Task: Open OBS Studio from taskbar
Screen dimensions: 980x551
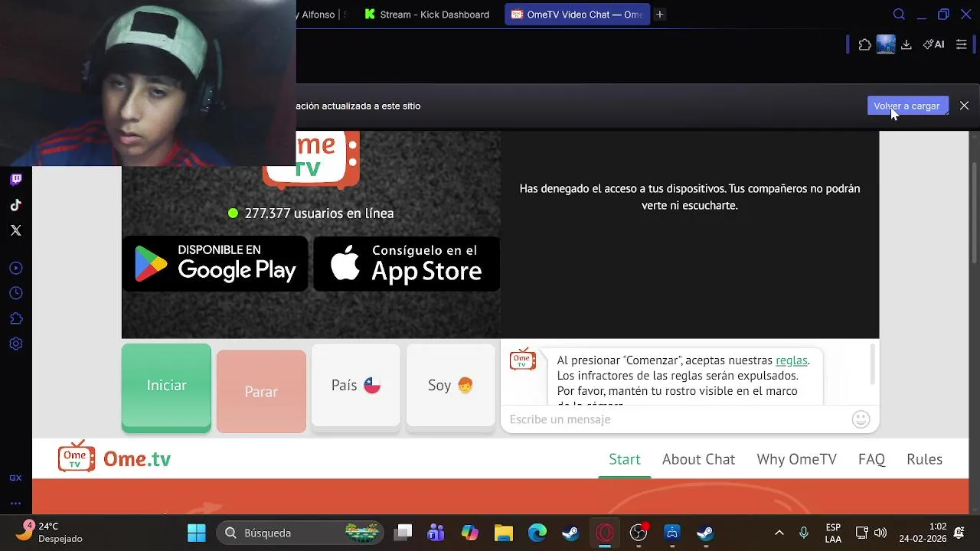Action: [639, 533]
